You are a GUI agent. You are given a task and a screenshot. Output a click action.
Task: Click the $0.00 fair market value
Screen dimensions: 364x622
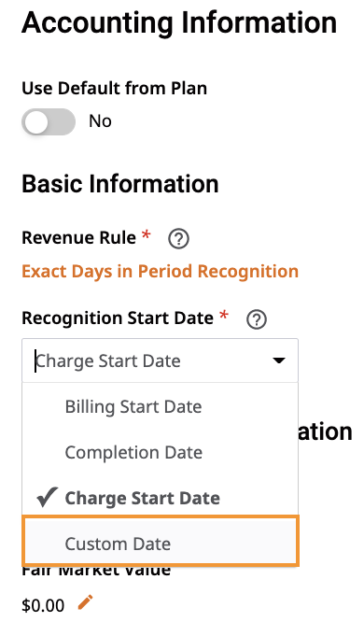pyautogui.click(x=43, y=606)
